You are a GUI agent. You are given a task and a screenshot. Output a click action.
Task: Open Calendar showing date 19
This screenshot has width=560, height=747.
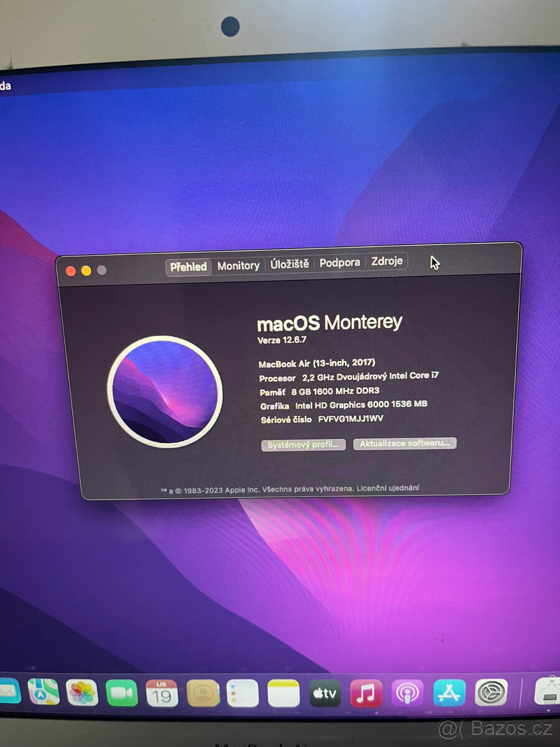click(162, 693)
